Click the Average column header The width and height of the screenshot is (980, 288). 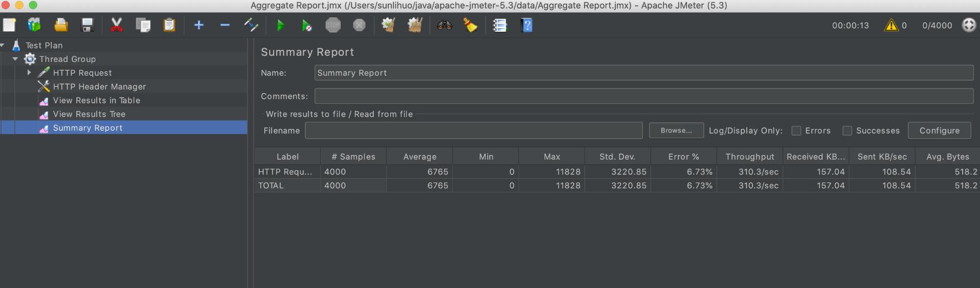coord(420,157)
